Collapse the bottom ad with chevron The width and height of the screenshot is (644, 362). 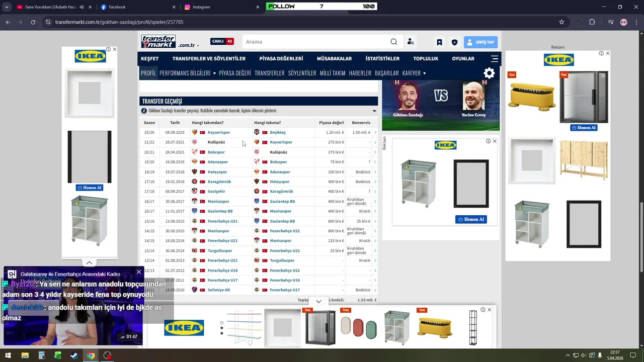318,301
